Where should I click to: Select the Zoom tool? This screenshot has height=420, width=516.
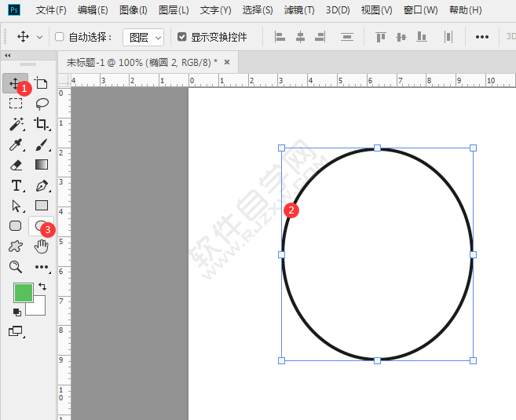tap(16, 267)
